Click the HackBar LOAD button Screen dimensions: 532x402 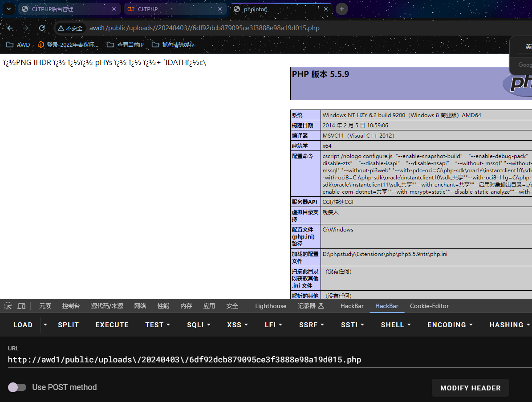[23, 325]
